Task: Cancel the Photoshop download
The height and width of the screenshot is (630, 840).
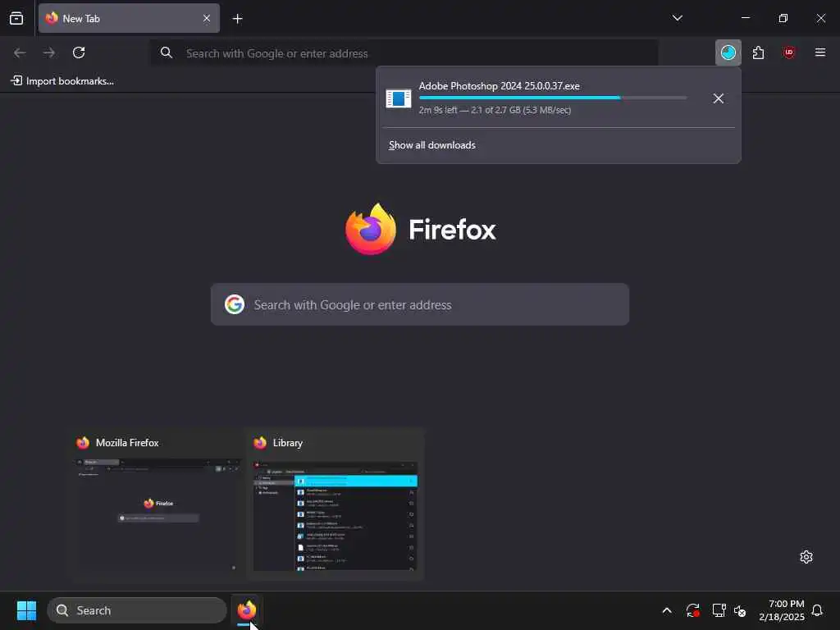Action: pyautogui.click(x=719, y=98)
